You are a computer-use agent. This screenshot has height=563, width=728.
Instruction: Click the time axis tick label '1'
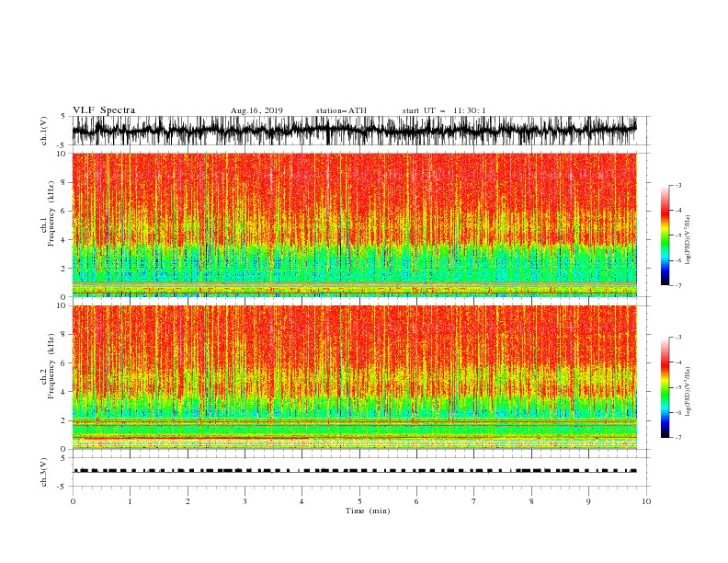click(x=130, y=501)
